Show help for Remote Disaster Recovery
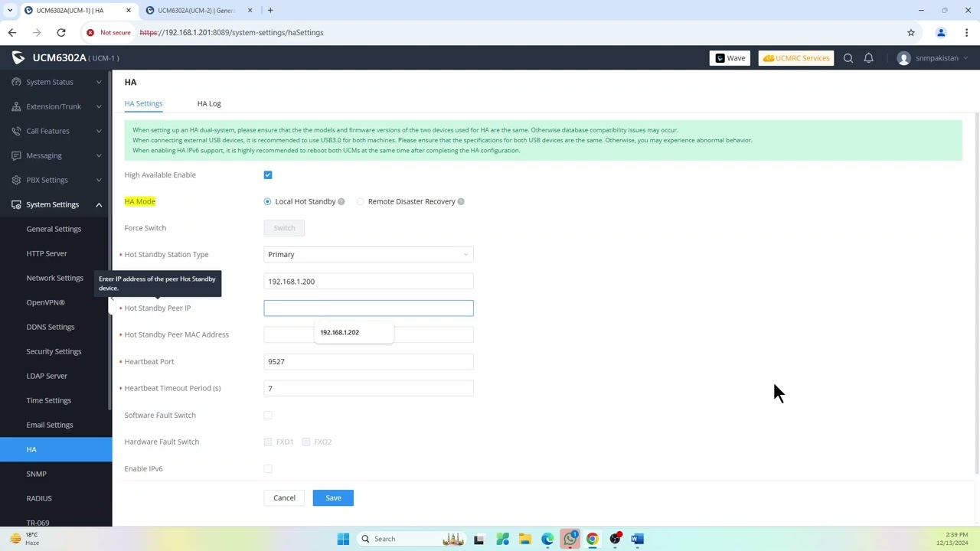 pyautogui.click(x=461, y=201)
